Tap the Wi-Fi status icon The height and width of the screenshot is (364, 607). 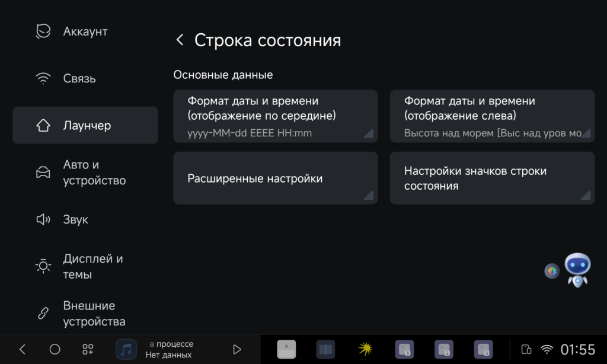click(x=547, y=349)
